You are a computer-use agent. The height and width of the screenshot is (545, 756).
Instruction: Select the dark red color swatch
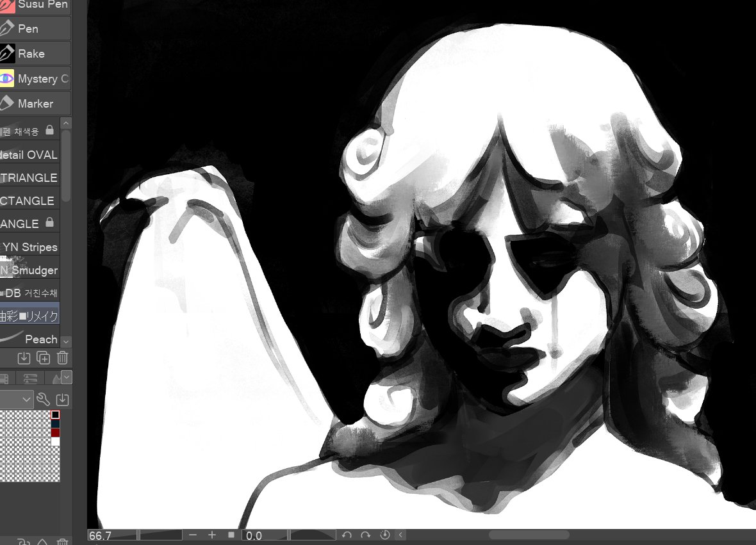coord(54,433)
